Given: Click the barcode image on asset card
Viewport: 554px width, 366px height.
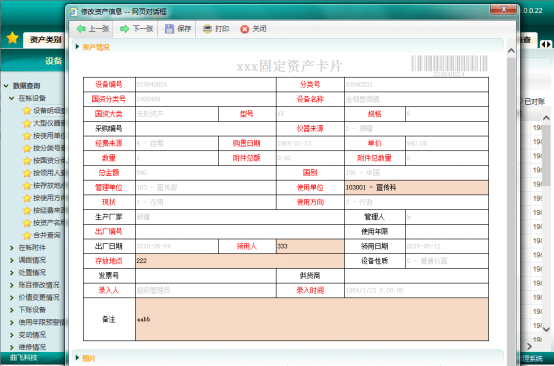Looking at the screenshot, I should [x=449, y=64].
